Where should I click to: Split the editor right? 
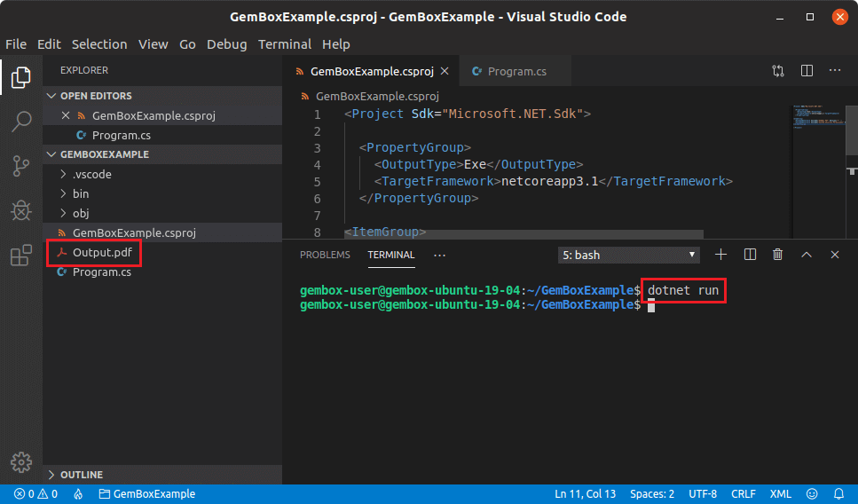tap(807, 71)
